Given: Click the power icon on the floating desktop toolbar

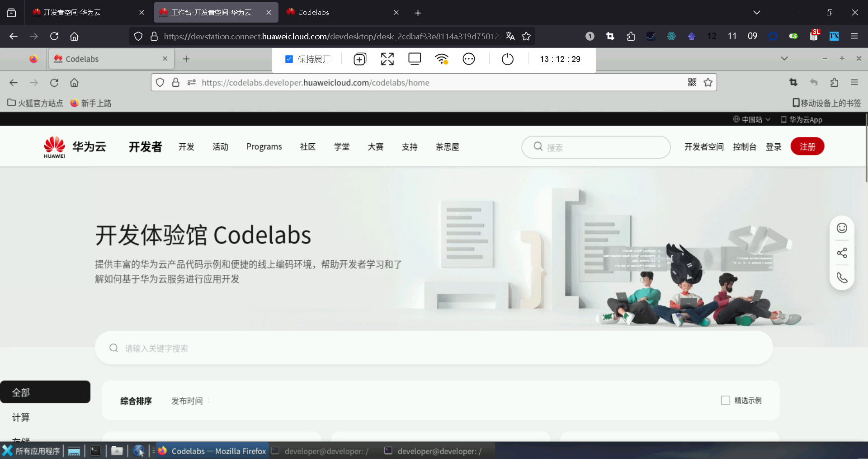Looking at the screenshot, I should pos(507,59).
